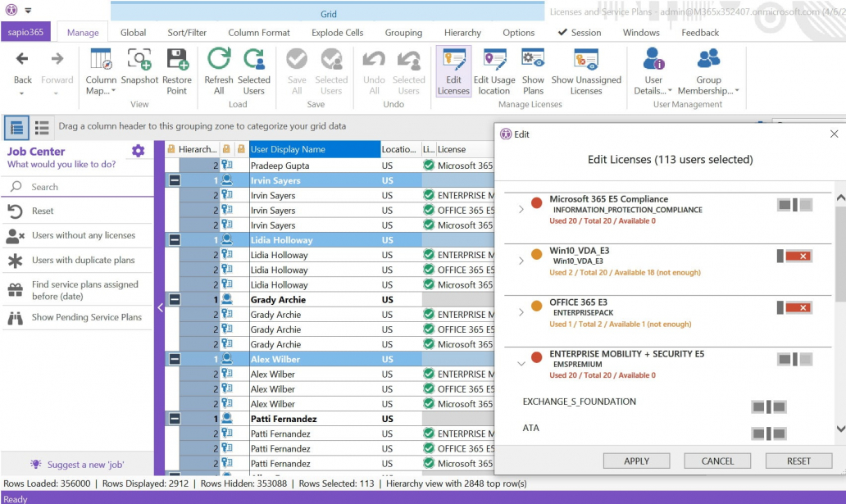The image size is (846, 504).
Task: Open the Grouping ribbon tab
Action: 403,33
